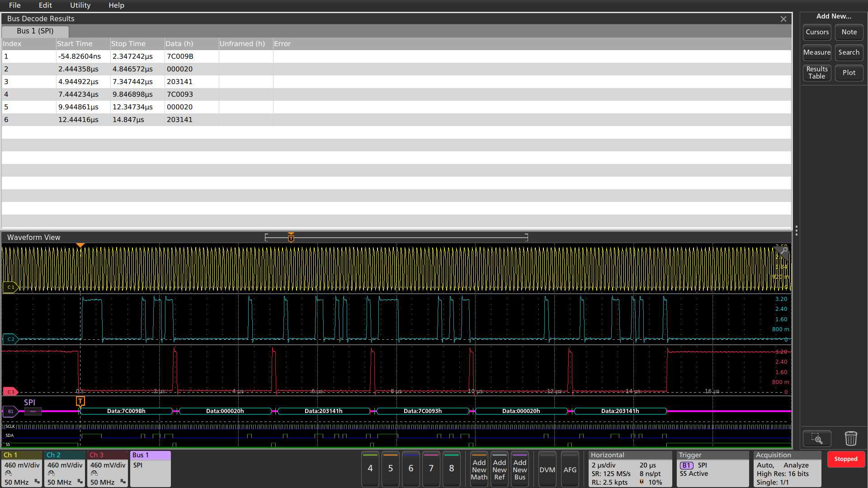Toggle the DVM button
This screenshot has height=488, width=868.
coord(547,469)
